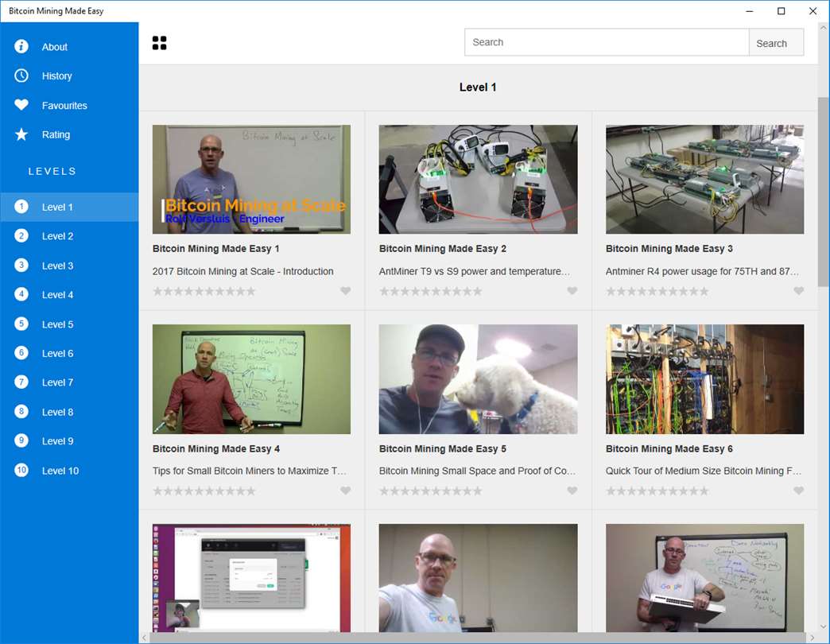This screenshot has height=644, width=830.
Task: Click the Level 9 number badge
Action: pos(21,440)
